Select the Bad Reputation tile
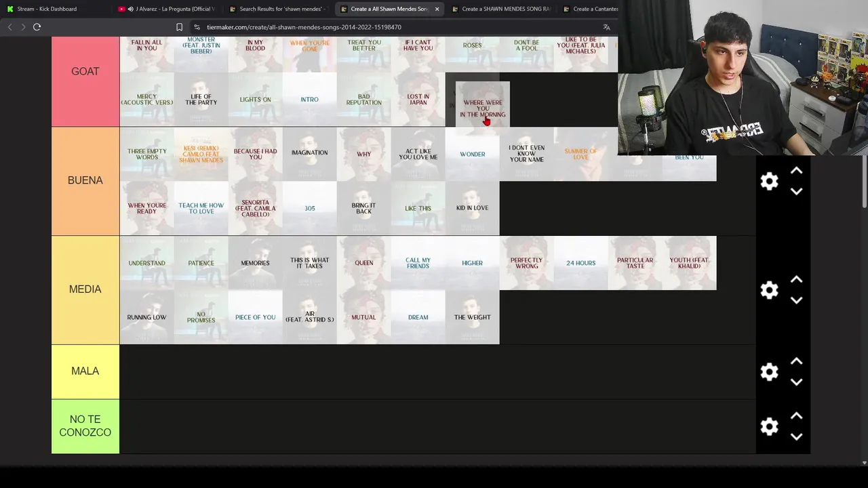Image resolution: width=868 pixels, height=488 pixels. [x=364, y=100]
